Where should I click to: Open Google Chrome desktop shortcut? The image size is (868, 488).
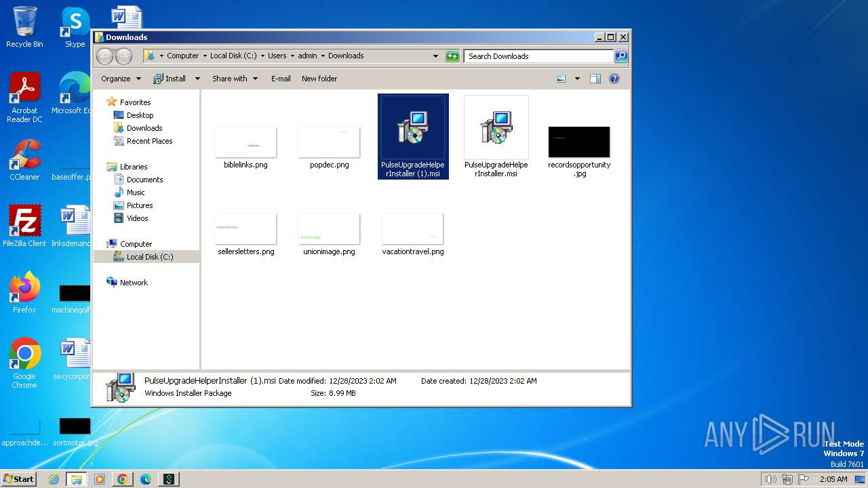[x=24, y=363]
